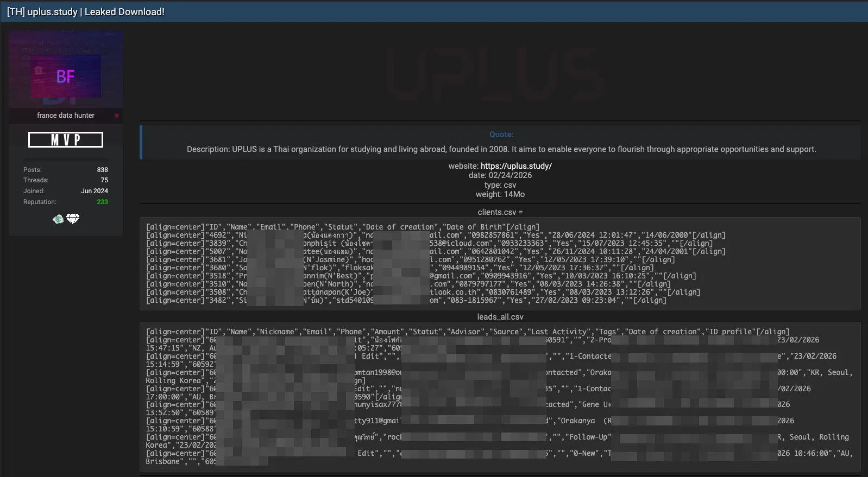
Task: Click the red offline status dot
Action: [x=117, y=116]
